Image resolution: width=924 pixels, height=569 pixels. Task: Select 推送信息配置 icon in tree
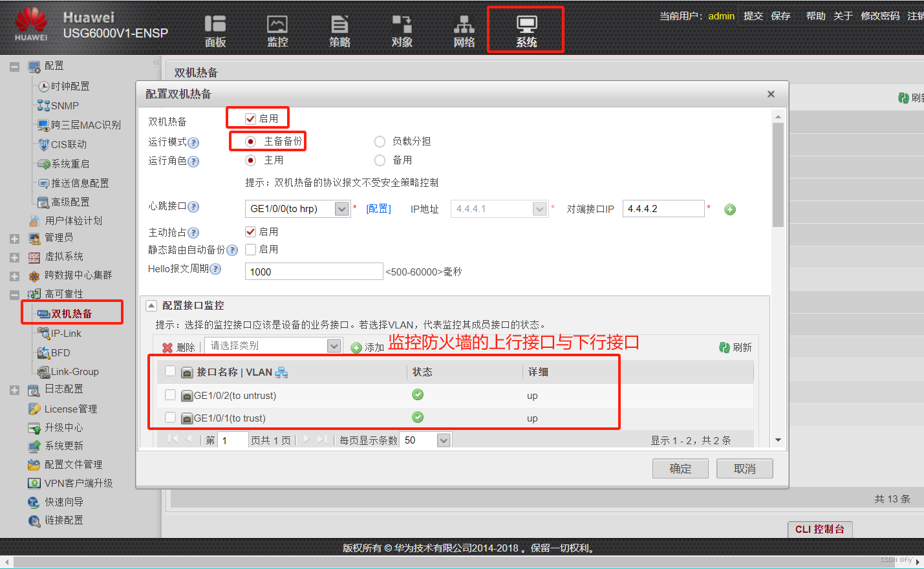pyautogui.click(x=44, y=183)
